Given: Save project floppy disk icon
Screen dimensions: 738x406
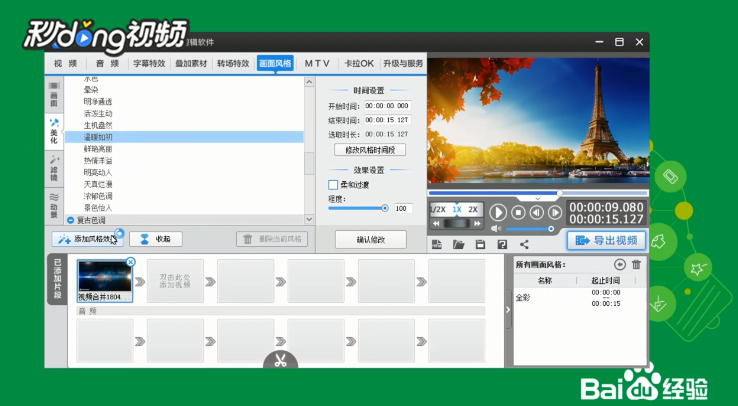Looking at the screenshot, I should pos(480,244).
